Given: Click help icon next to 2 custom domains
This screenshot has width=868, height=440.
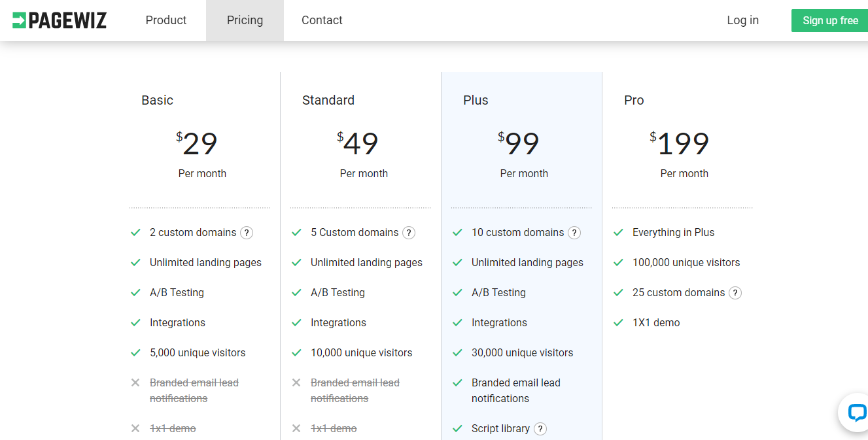Looking at the screenshot, I should click(247, 233).
